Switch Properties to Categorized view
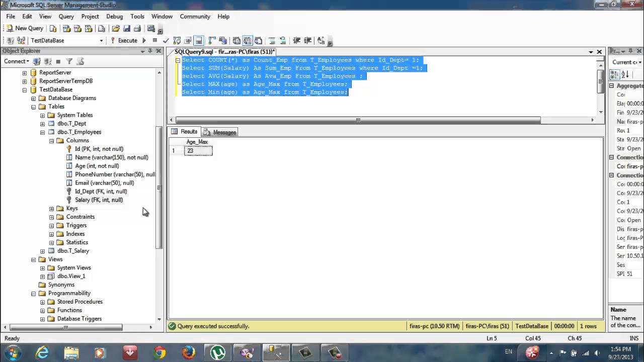 point(615,74)
